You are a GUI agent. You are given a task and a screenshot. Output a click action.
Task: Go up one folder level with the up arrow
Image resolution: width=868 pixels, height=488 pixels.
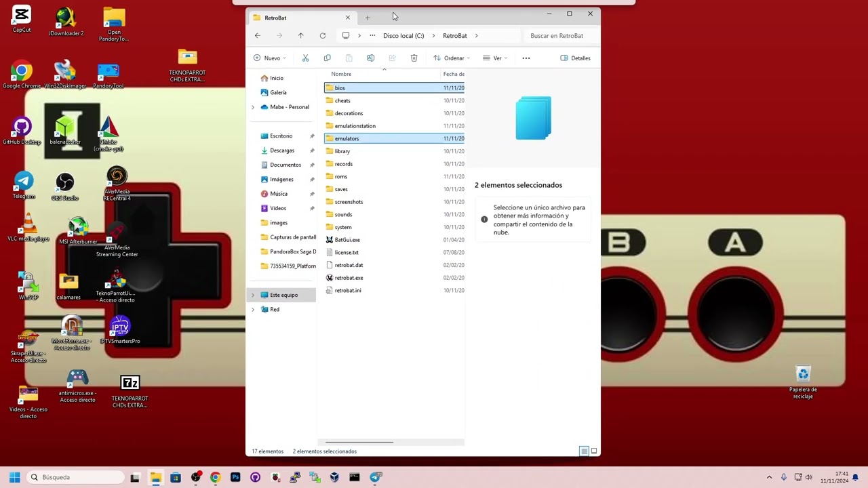[x=301, y=36]
